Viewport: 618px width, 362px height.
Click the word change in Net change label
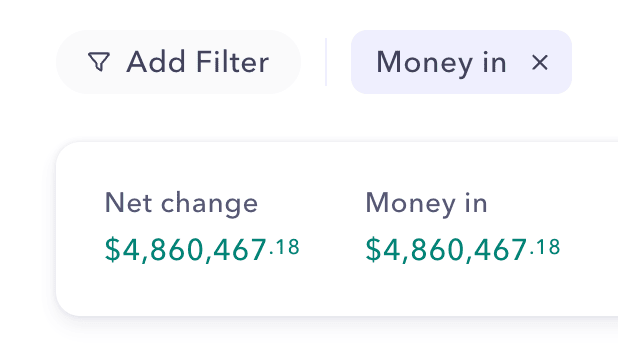tap(209, 204)
